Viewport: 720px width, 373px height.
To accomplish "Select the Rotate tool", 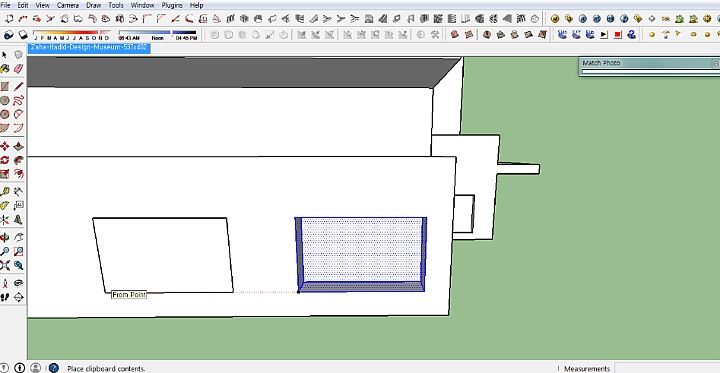I will (x=5, y=160).
